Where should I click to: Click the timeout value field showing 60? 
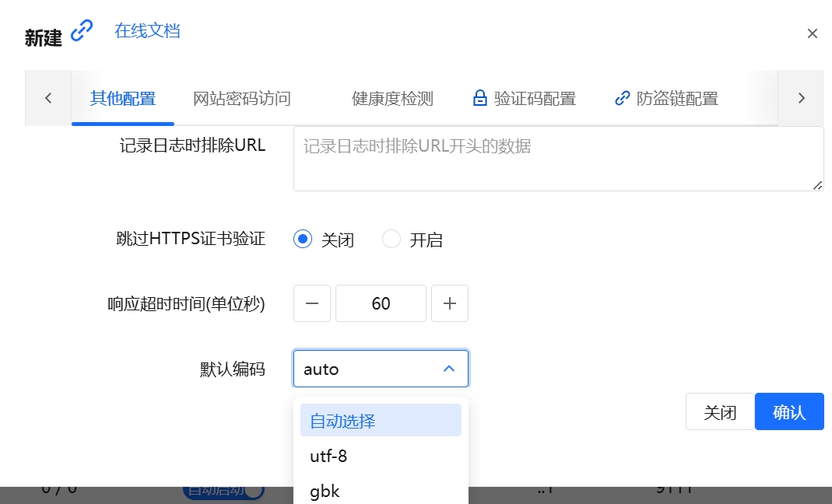click(x=381, y=303)
